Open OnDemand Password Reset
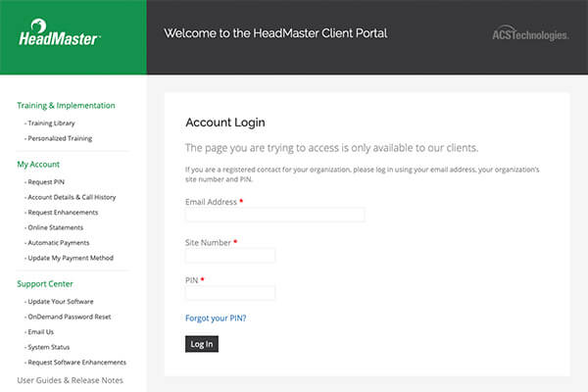 click(x=70, y=317)
